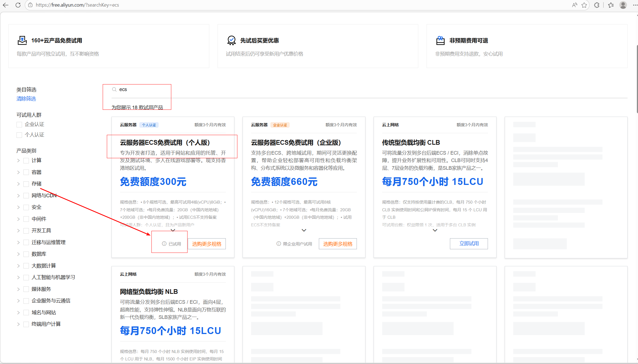
Task: Open browser extensions puzzle icon
Action: 597,5
